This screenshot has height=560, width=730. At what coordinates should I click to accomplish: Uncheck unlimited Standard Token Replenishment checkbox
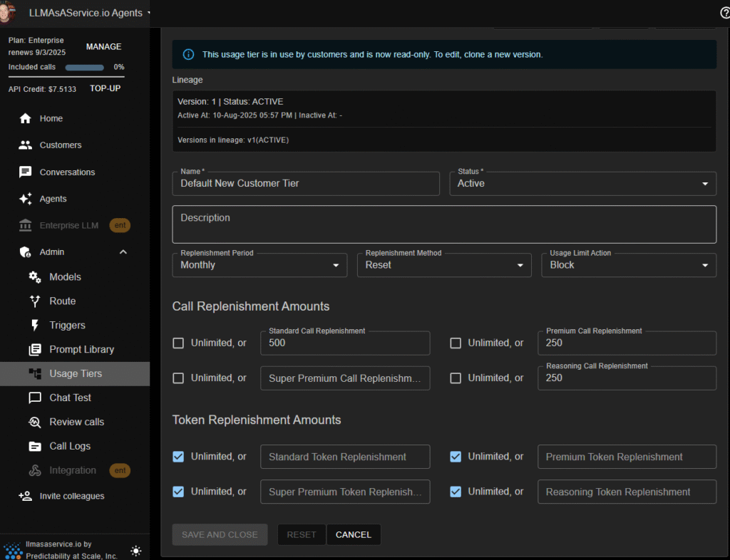(178, 457)
